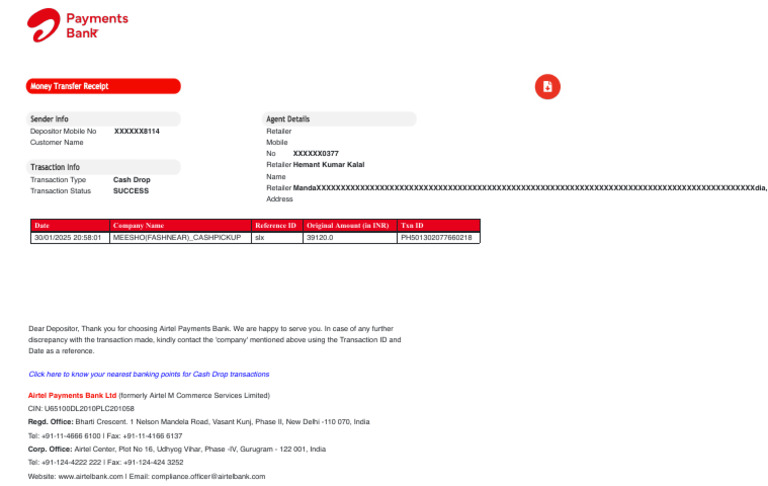Select the CIN number U65100DL2010PLC201058
Viewport: 768px width, 486px height.
point(89,409)
